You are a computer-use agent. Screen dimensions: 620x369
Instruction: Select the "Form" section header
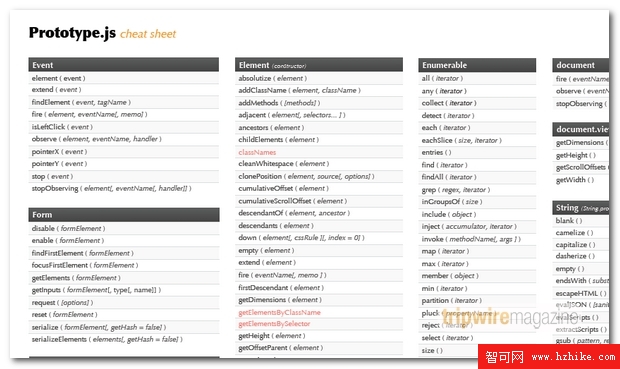click(x=124, y=215)
